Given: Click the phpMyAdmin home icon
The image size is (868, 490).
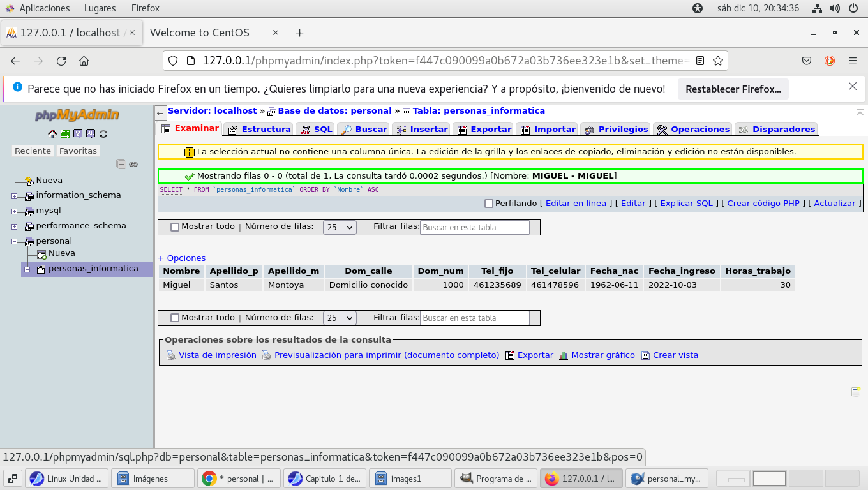Looking at the screenshot, I should 52,134.
